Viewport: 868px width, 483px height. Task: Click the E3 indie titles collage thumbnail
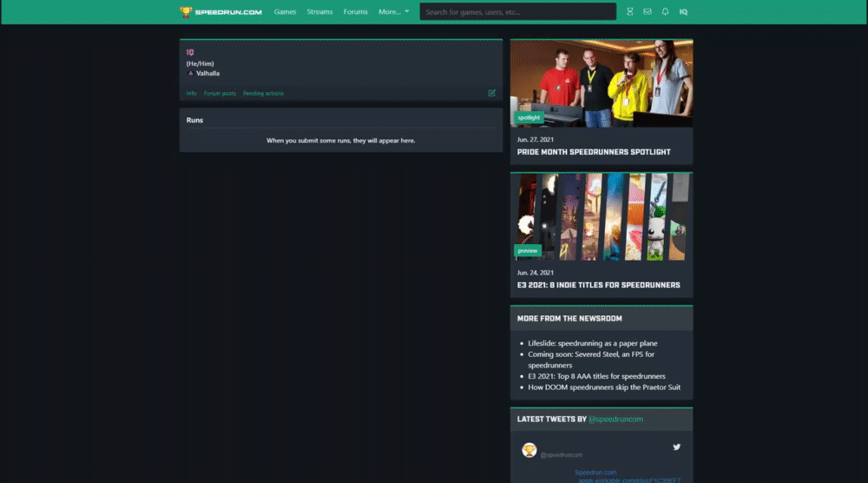click(602, 216)
